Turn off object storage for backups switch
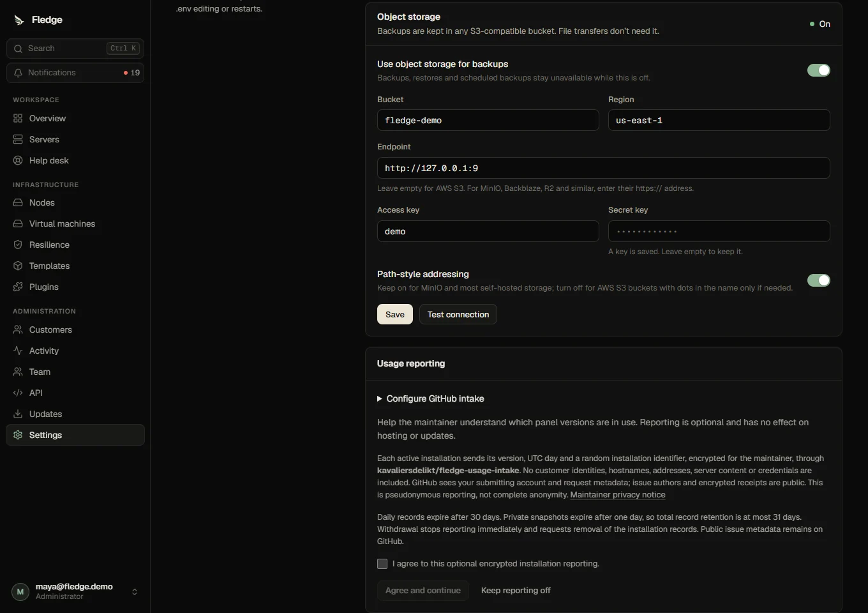This screenshot has width=868, height=613. tap(819, 70)
